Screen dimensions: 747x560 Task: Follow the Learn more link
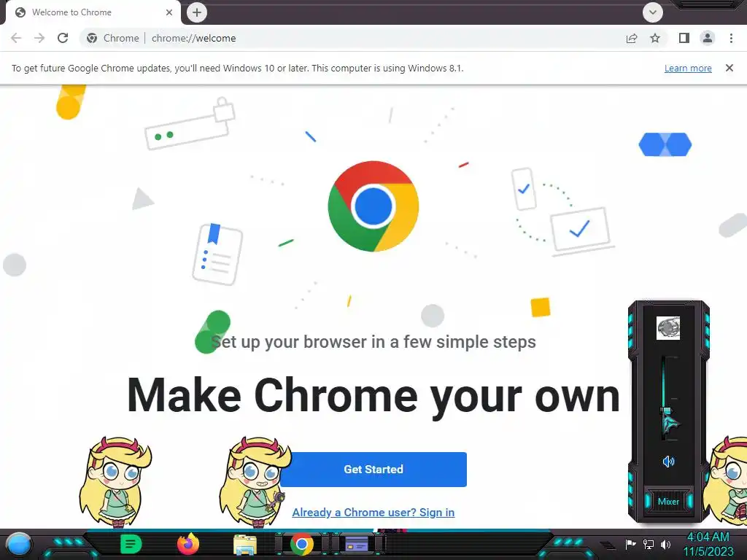[x=688, y=68]
